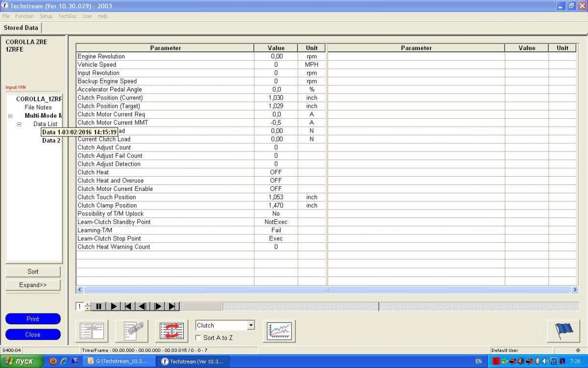The image size is (588, 368).
Task: Select Learn-Clutch Stop Point row
Action: [x=201, y=238]
